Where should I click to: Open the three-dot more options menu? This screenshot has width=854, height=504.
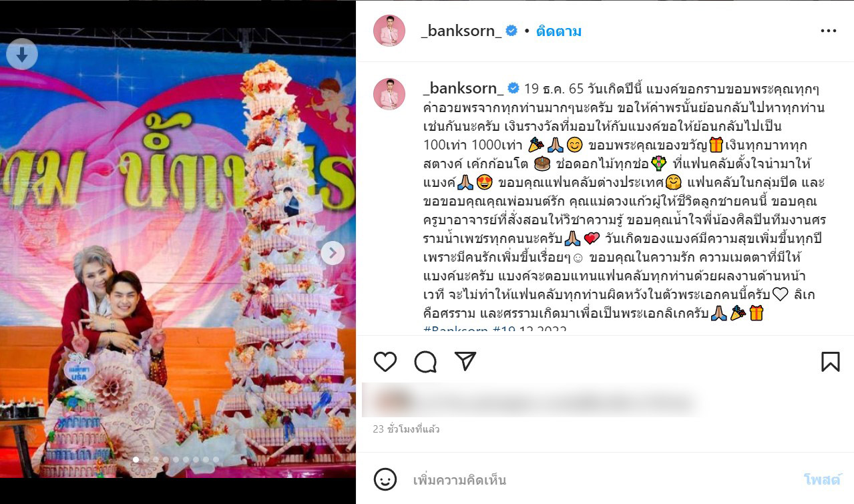[x=828, y=31]
